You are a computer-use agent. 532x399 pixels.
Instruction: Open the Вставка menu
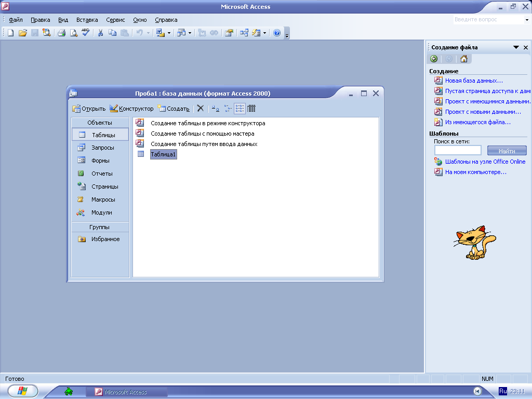click(x=87, y=20)
